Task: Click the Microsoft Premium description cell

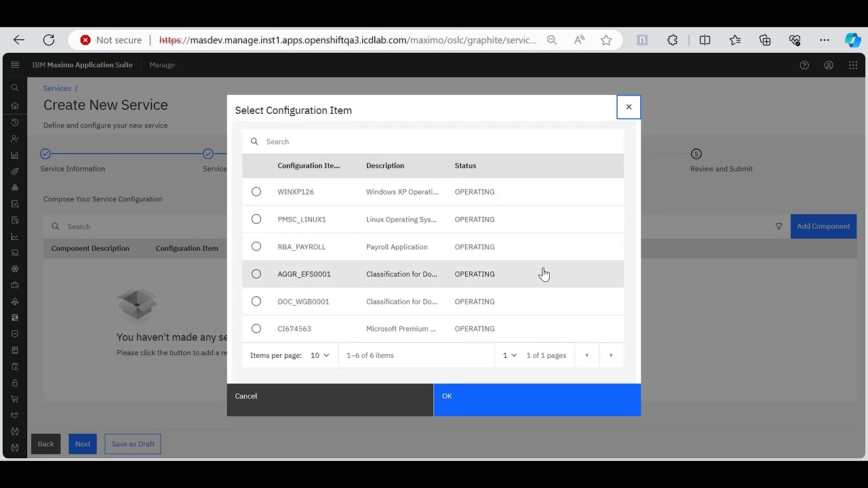Action: click(x=401, y=329)
